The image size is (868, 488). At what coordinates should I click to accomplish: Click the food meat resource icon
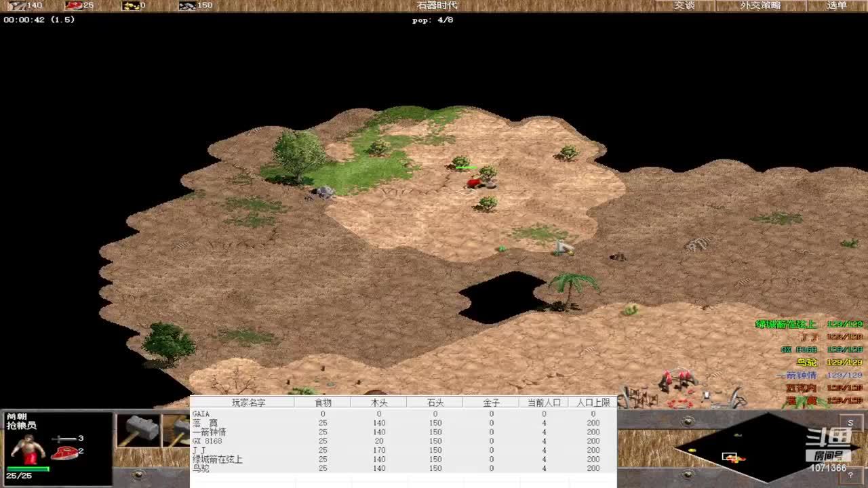tap(73, 5)
